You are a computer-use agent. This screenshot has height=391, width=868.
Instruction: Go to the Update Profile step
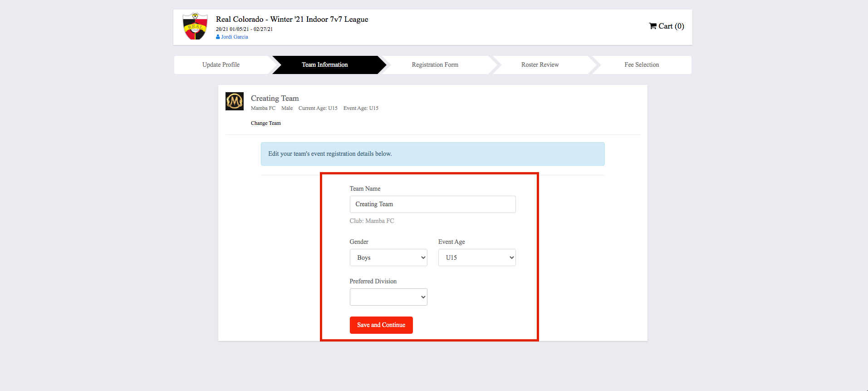pos(221,65)
